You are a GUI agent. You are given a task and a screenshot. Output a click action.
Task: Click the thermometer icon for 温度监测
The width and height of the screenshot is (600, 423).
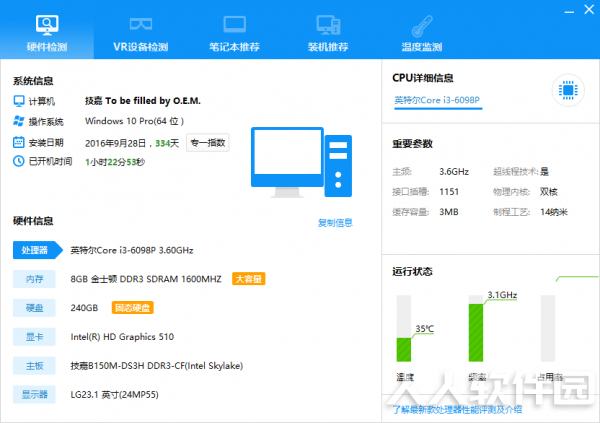(x=422, y=25)
